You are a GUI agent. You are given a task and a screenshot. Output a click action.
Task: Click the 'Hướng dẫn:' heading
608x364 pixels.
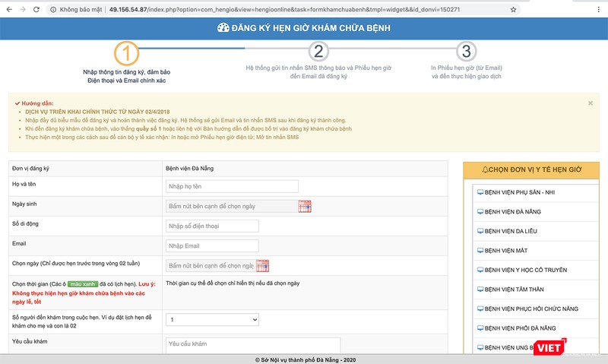coord(37,103)
